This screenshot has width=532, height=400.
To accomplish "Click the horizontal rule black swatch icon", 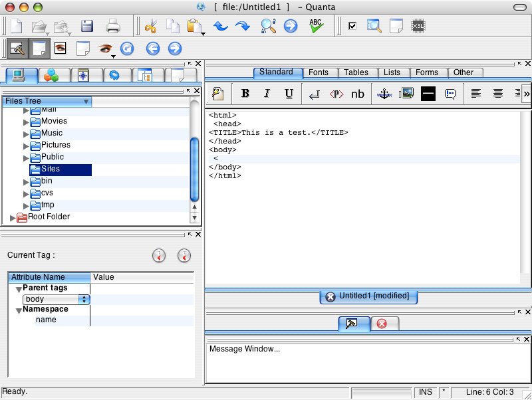I will click(x=428, y=94).
